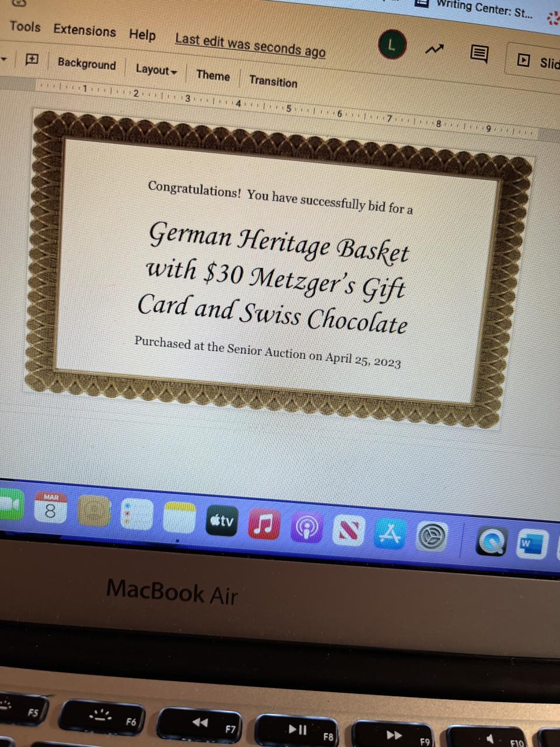Open version history via Last edit link
Viewport: 560px width, 747px height.
[x=250, y=46]
